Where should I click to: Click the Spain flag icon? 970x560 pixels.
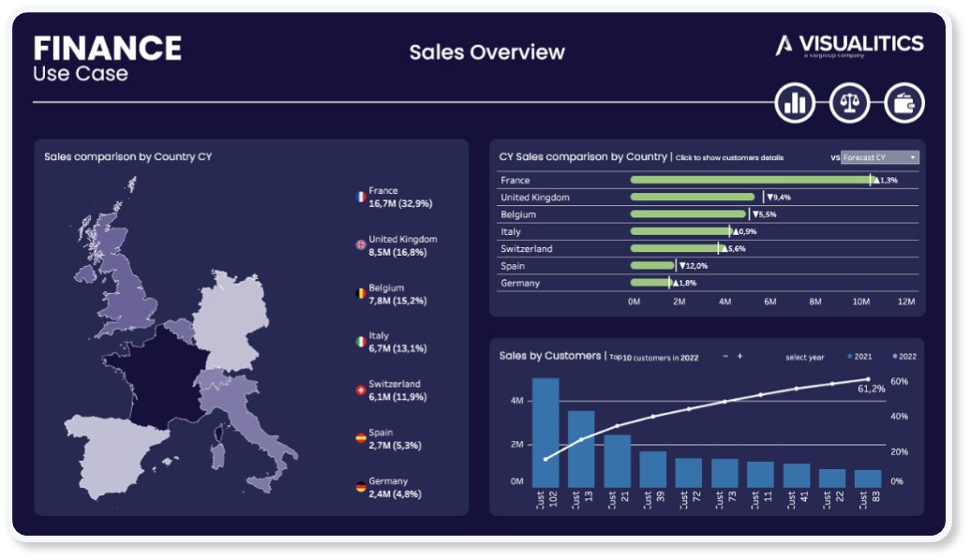(x=360, y=438)
